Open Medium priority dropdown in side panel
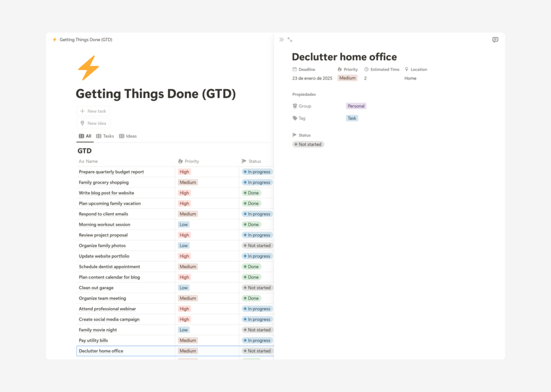This screenshot has height=392, width=551. click(347, 78)
